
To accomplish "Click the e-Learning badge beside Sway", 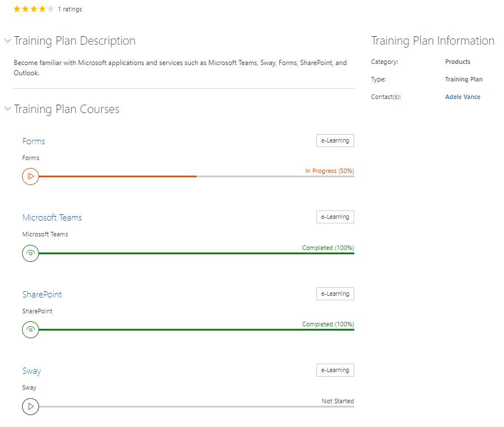I will coord(335,370).
